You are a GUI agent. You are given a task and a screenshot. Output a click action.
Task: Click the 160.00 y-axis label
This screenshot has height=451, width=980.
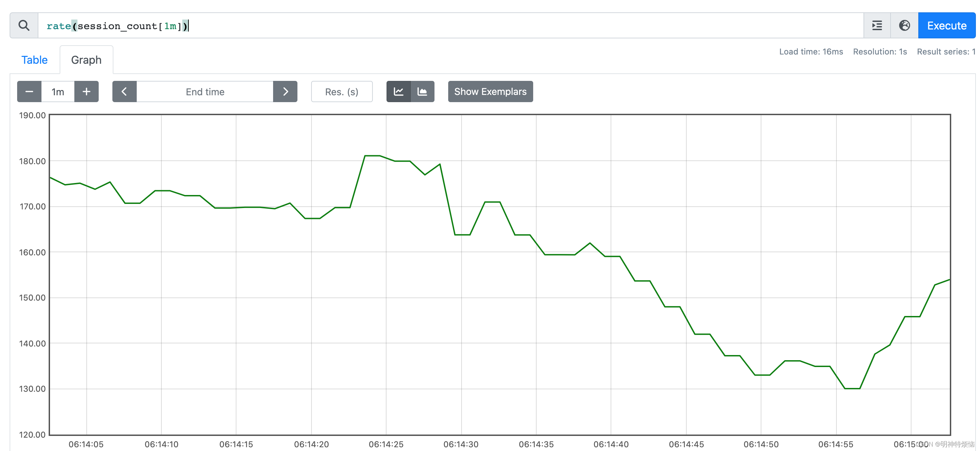click(x=32, y=252)
